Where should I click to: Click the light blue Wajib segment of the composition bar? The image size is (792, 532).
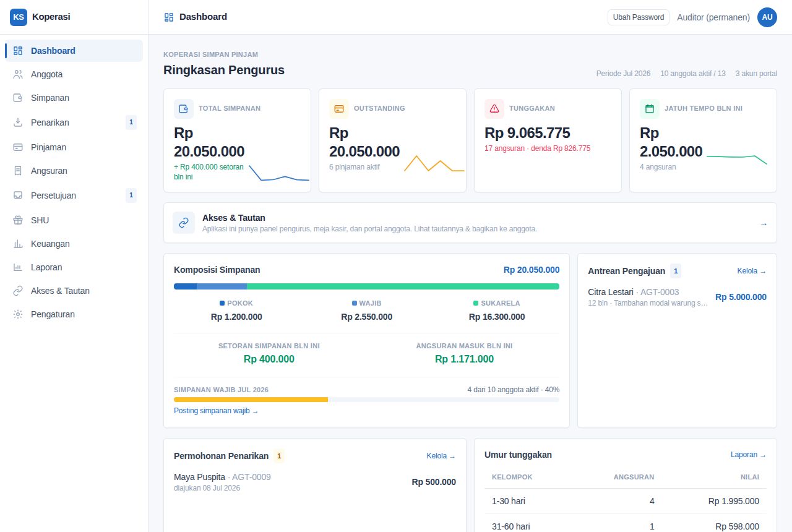tap(222, 286)
